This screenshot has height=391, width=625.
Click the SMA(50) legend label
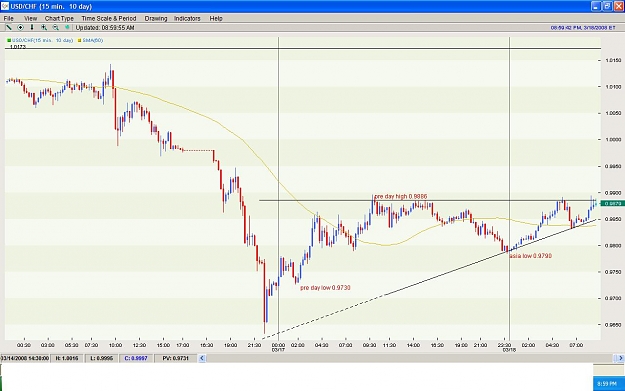92,40
